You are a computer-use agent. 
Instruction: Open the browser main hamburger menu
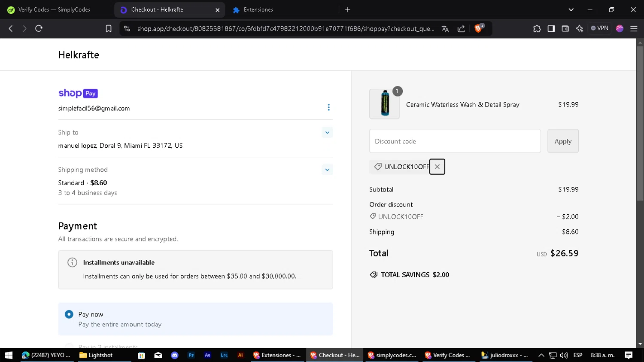634,28
